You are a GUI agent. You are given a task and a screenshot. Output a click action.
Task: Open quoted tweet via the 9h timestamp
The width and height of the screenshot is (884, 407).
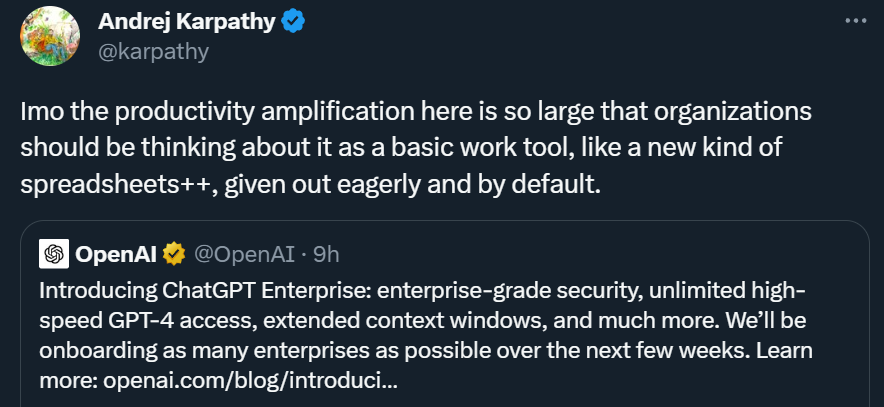coord(326,255)
